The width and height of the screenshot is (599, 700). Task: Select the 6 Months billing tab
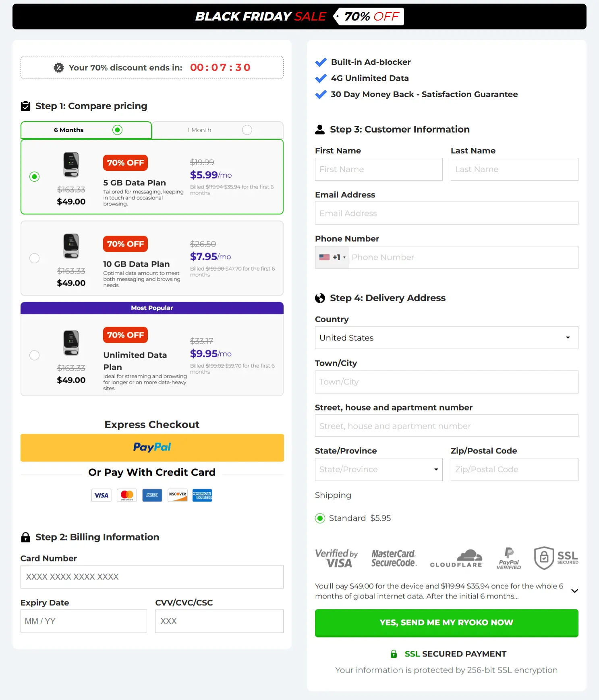(x=86, y=130)
